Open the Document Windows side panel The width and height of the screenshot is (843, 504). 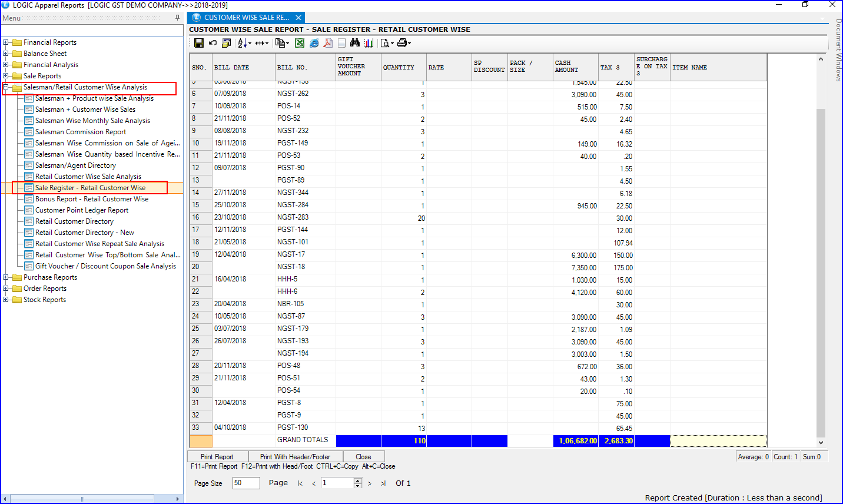point(838,50)
